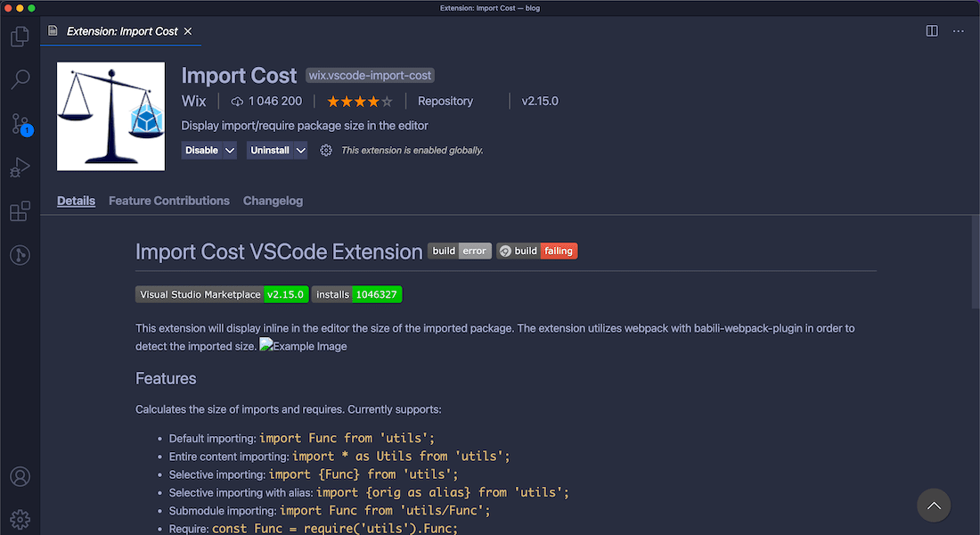Open the More Actions ellipsis menu

click(x=959, y=31)
